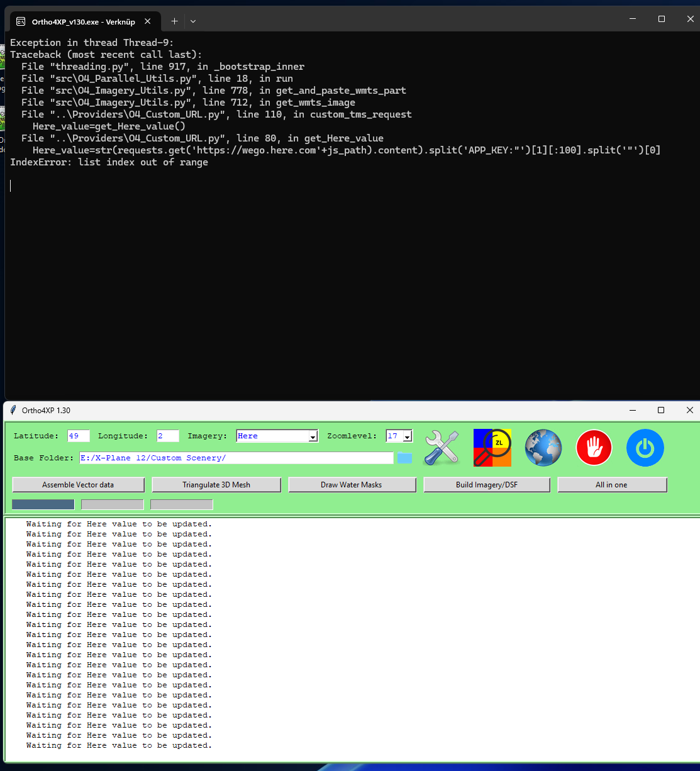Click the Assemble Vector data button

tap(78, 485)
